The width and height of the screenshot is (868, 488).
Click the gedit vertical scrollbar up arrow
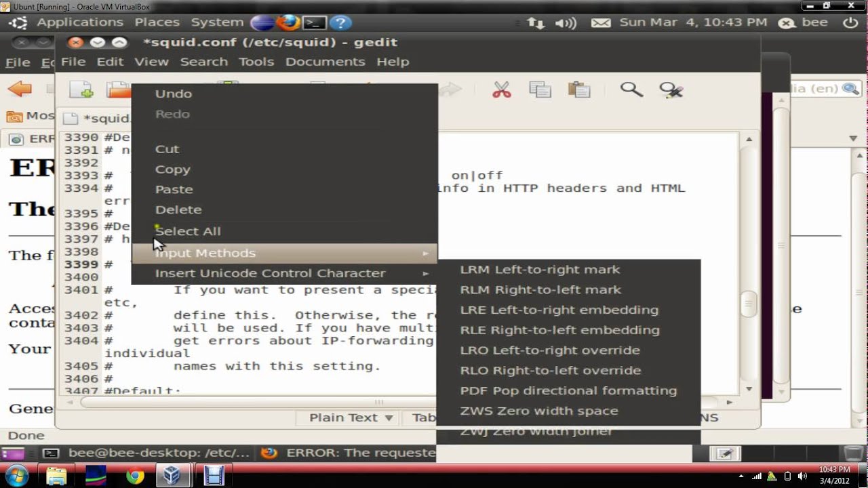[749, 139]
